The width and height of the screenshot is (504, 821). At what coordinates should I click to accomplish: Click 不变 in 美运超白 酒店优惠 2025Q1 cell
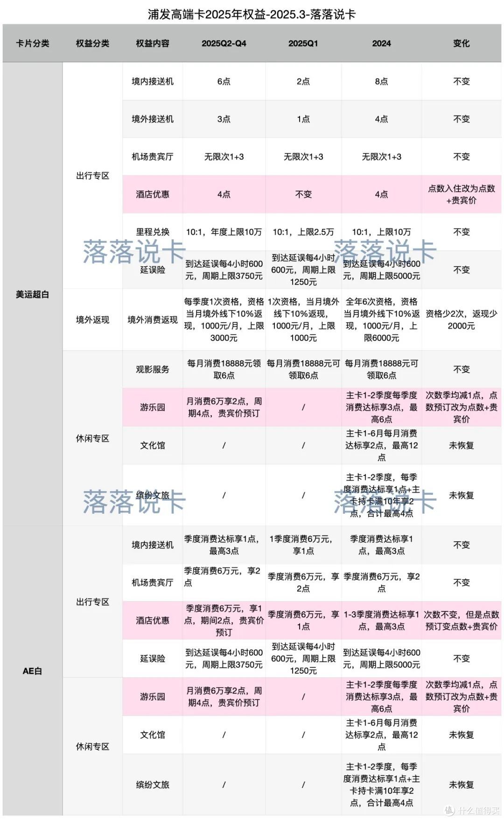coord(303,194)
